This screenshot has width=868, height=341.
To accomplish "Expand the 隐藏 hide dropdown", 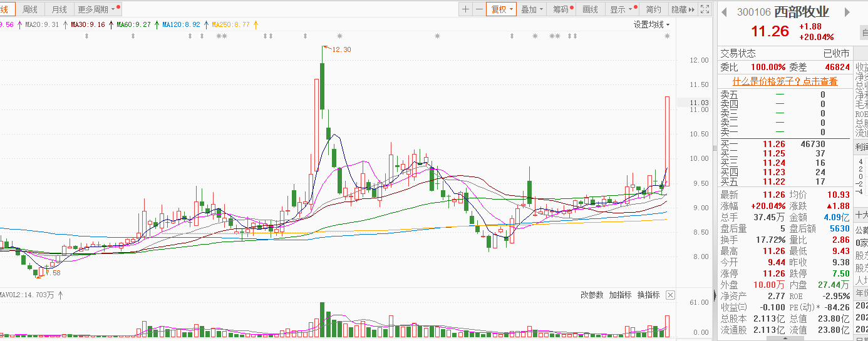I will [x=683, y=9].
